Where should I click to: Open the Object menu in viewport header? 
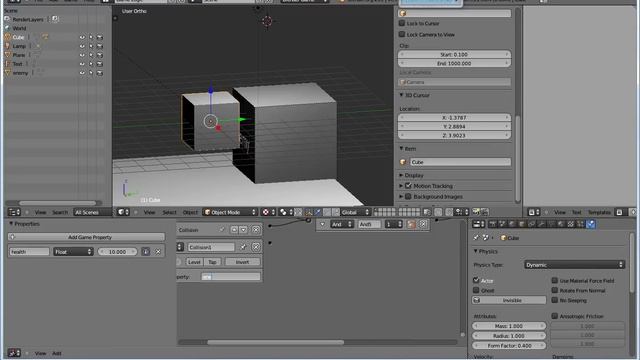coord(190,212)
